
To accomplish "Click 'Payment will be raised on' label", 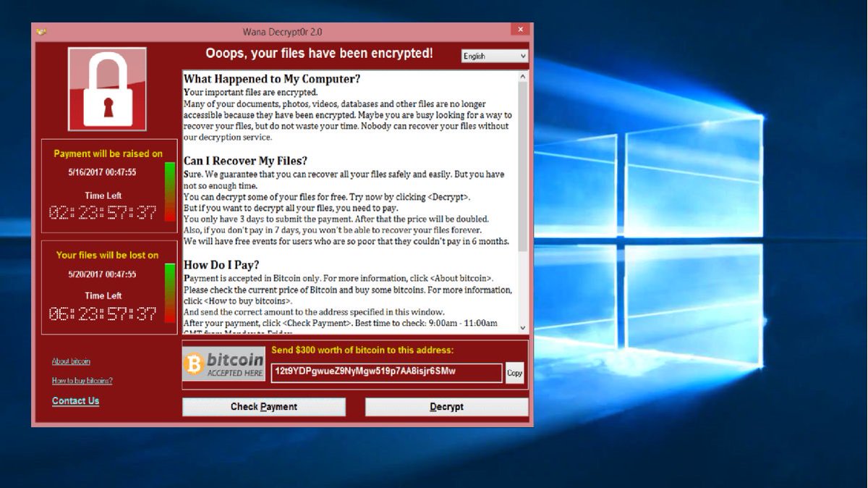I will [109, 153].
